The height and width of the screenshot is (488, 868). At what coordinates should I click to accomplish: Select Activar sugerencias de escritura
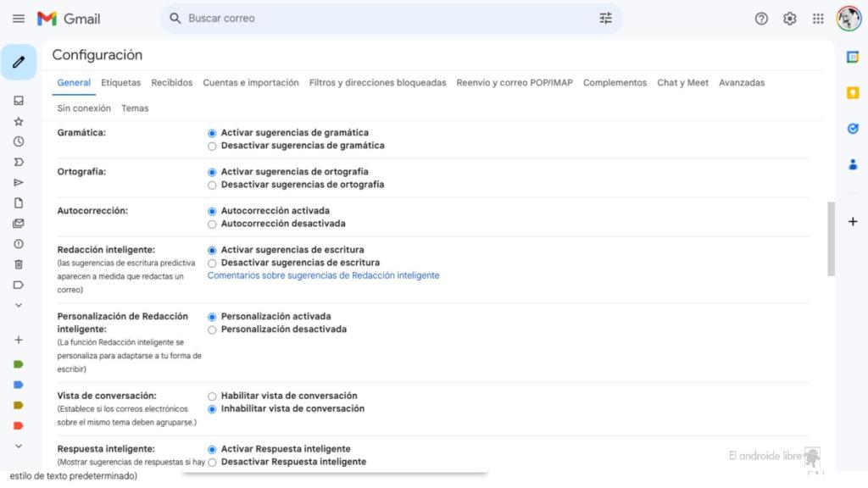click(x=212, y=251)
